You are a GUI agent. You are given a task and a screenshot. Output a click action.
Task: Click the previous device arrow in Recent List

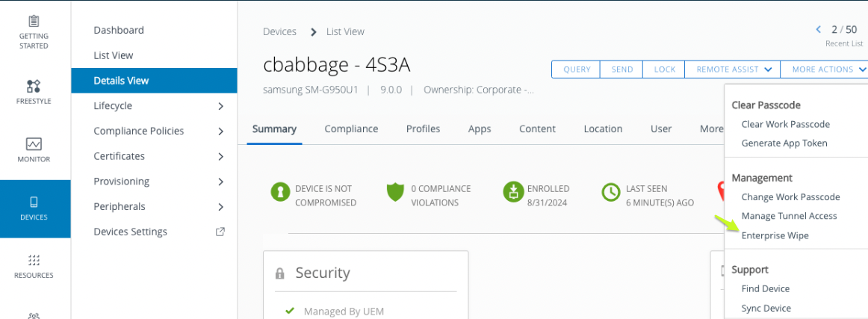coord(819,30)
